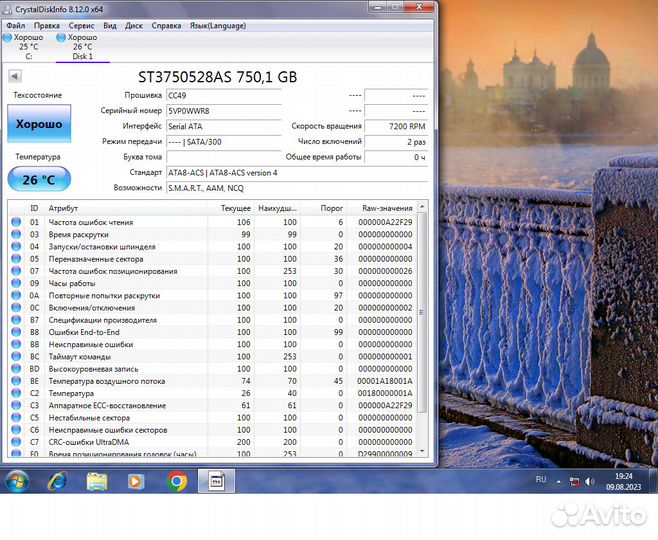Click the 7200 RPM rotation speed field

click(396, 126)
